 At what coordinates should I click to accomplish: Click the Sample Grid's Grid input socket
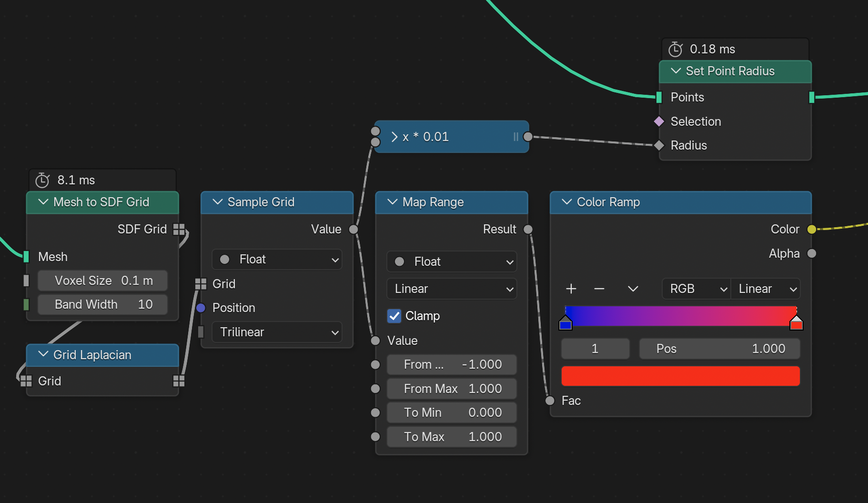(x=201, y=284)
